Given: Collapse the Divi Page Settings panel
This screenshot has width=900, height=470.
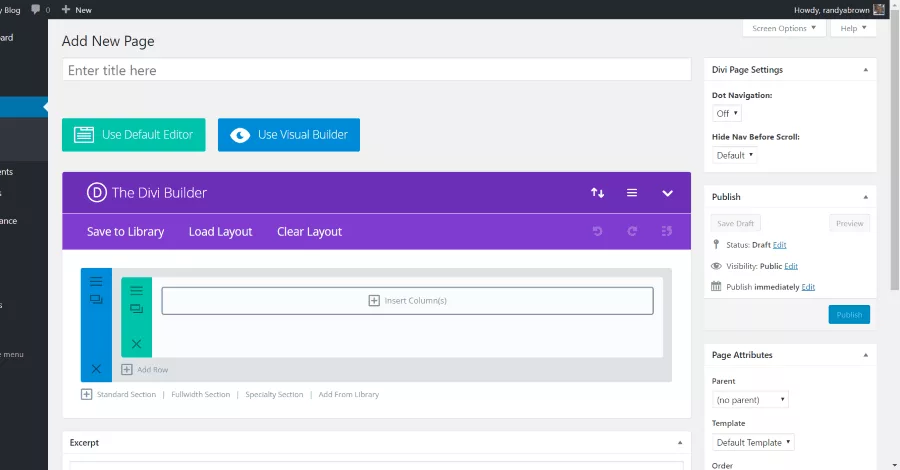Looking at the screenshot, I should click(866, 70).
